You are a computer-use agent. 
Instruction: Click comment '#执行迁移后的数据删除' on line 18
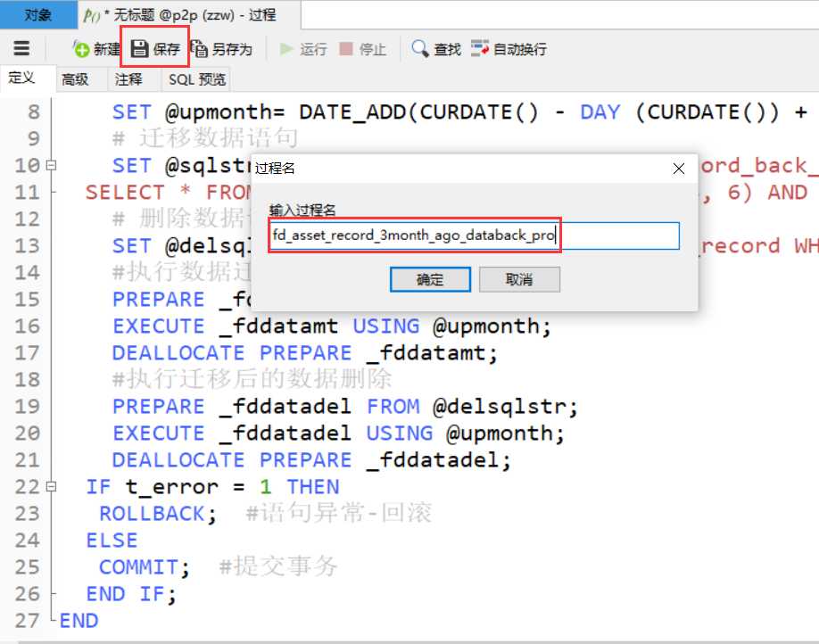tap(252, 379)
